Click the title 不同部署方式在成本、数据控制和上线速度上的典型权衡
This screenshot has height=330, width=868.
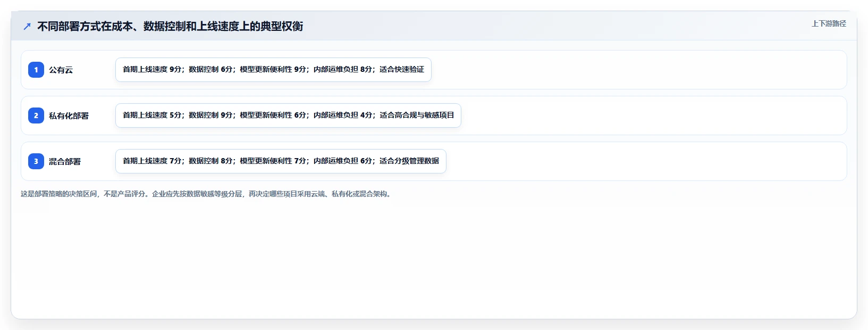pos(170,26)
